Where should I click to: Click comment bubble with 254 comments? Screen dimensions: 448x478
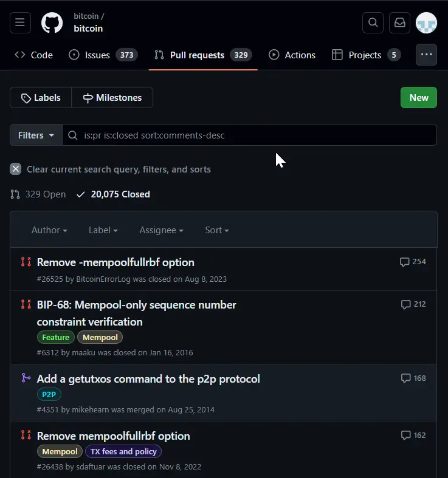point(413,262)
